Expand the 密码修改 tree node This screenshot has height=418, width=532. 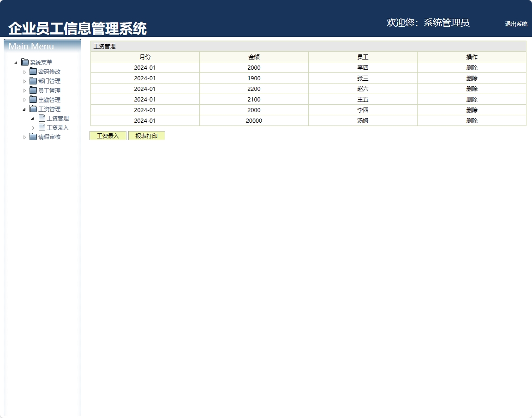[25, 71]
